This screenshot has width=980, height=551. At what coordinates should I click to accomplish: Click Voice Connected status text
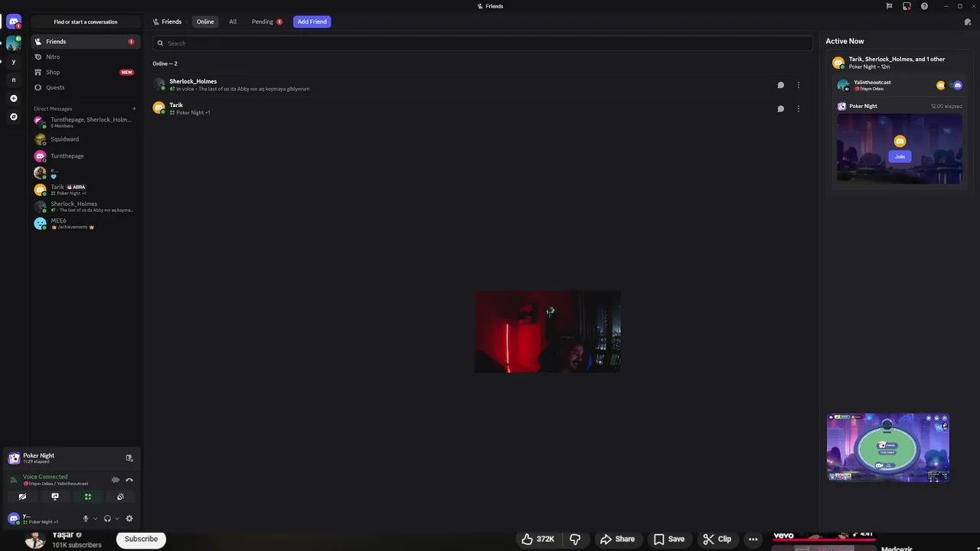(x=45, y=477)
